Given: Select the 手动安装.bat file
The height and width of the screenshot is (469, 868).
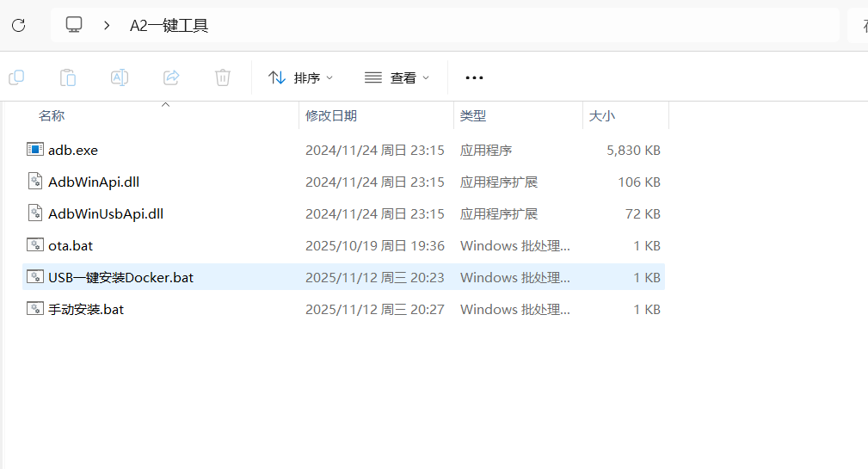Looking at the screenshot, I should click(86, 309).
